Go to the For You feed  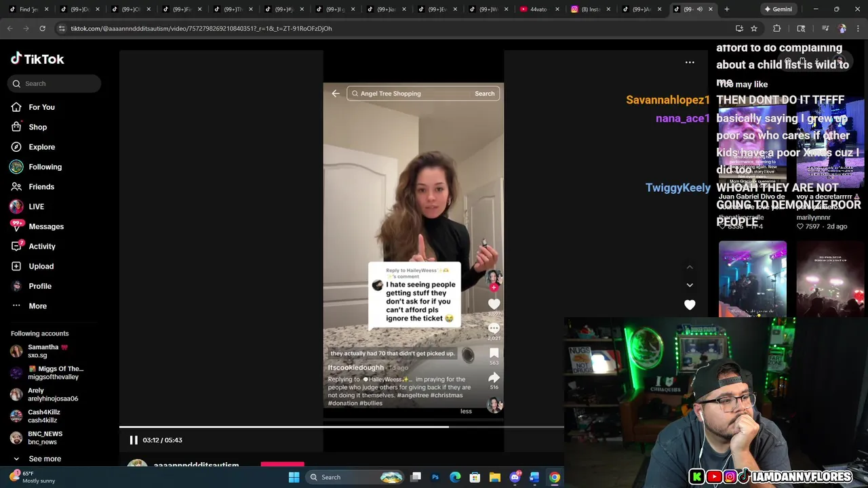click(x=41, y=107)
